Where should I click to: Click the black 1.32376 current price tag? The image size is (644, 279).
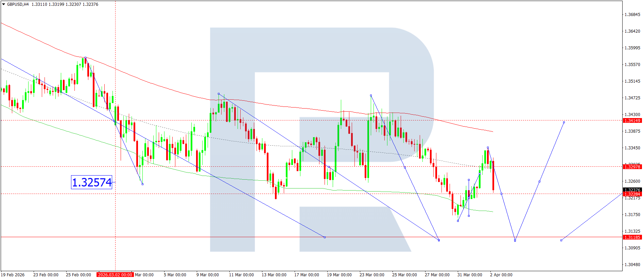click(x=632, y=190)
